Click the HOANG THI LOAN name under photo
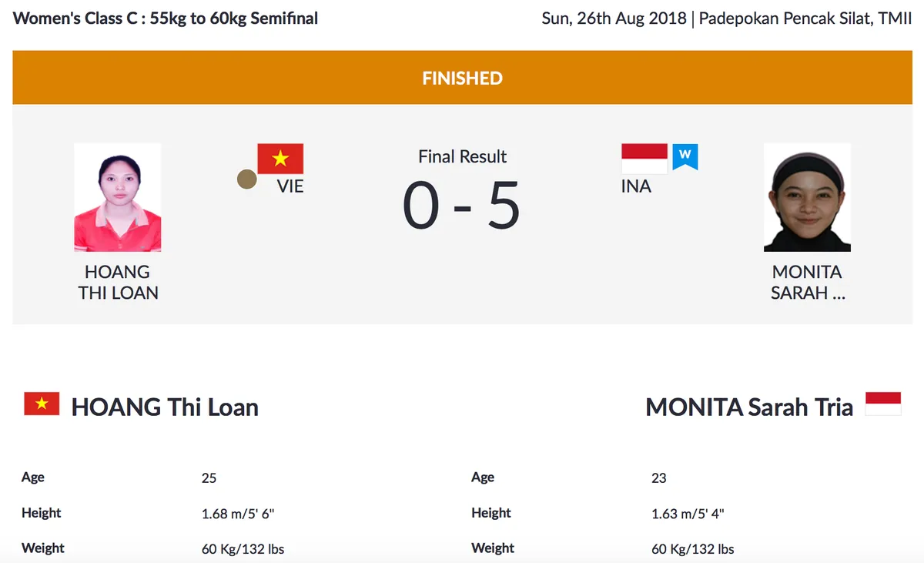 [119, 282]
